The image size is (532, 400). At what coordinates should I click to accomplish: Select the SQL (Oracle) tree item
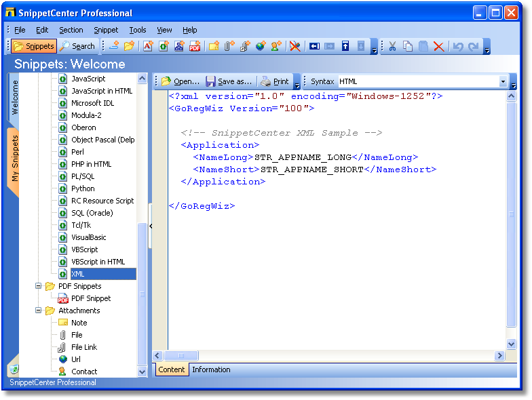point(92,213)
